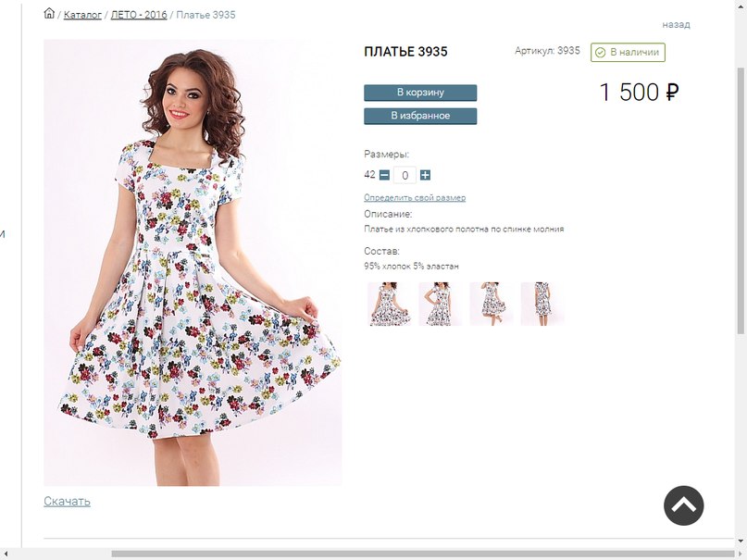Select the first dress thumbnail

tap(389, 304)
